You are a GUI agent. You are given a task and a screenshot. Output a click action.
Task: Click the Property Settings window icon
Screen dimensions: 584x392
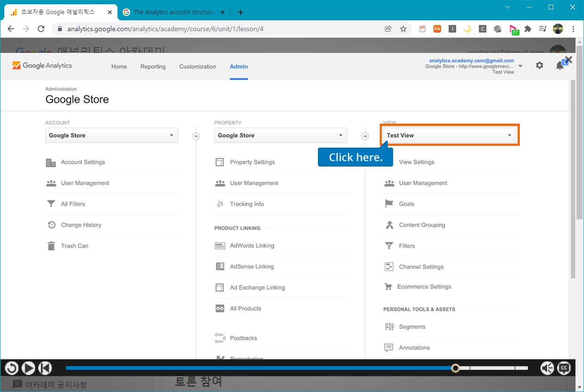coord(220,162)
